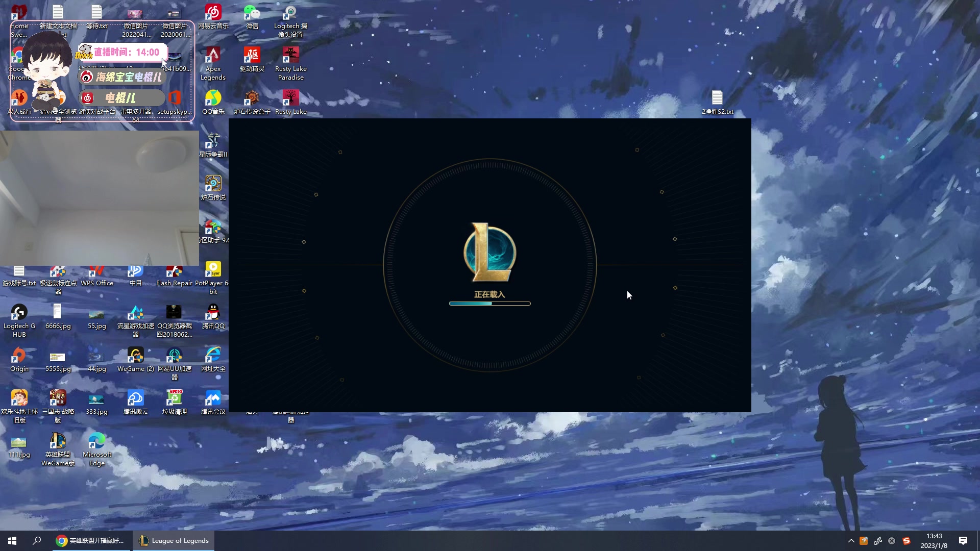Click the League of Legends L logo
Screen dimensions: 980x551
(490, 252)
